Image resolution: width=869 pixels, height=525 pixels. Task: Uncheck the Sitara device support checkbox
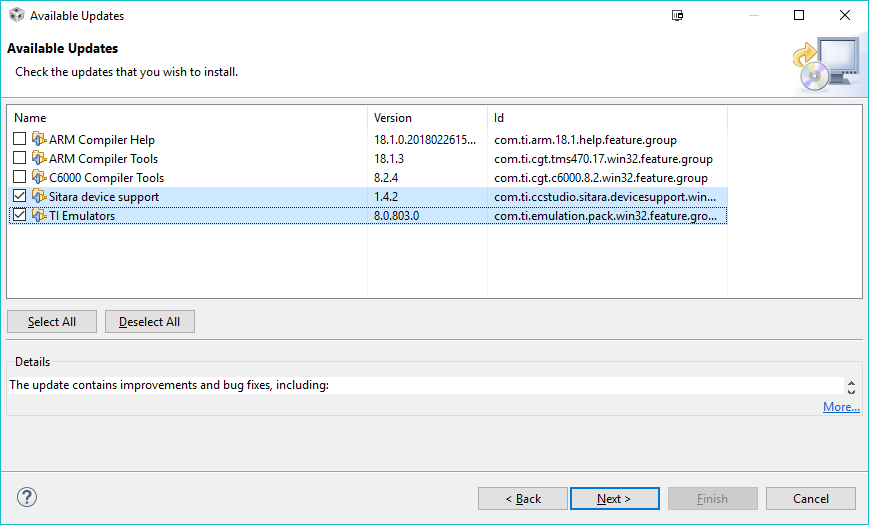(20, 197)
